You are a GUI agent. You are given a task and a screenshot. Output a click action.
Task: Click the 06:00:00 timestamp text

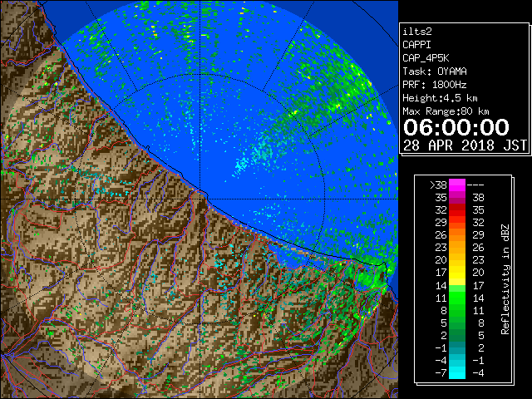[456, 127]
